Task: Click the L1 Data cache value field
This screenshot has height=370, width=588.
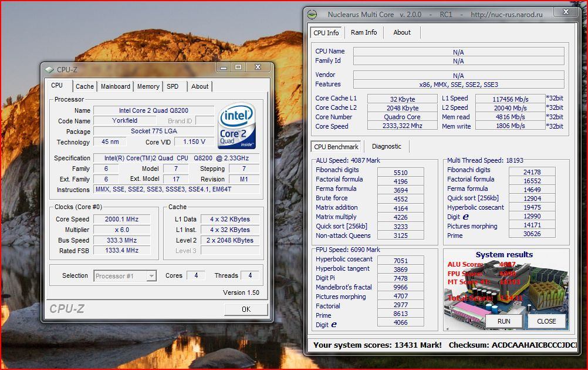Action: pyautogui.click(x=230, y=219)
